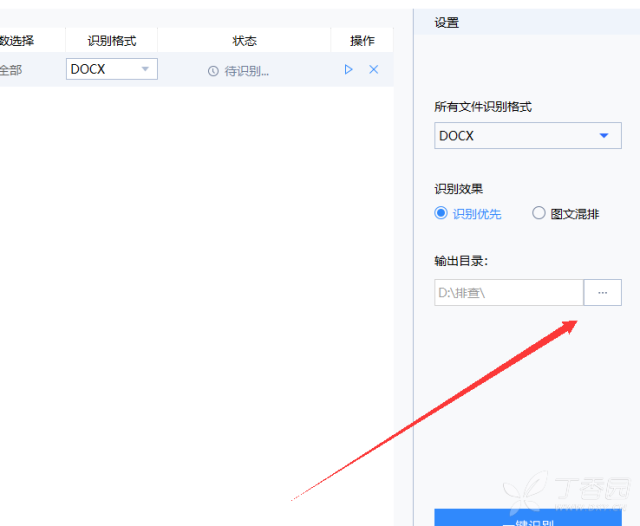Screen dimensions: 640x526
Task: Select the 识别优先 radio button
Action: (441, 213)
